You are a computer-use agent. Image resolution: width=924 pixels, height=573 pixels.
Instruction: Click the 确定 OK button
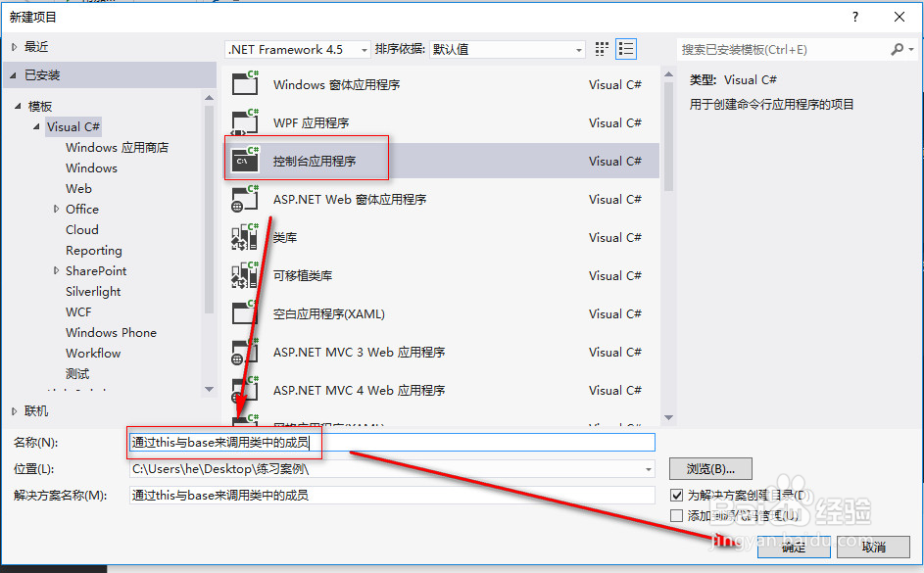794,548
